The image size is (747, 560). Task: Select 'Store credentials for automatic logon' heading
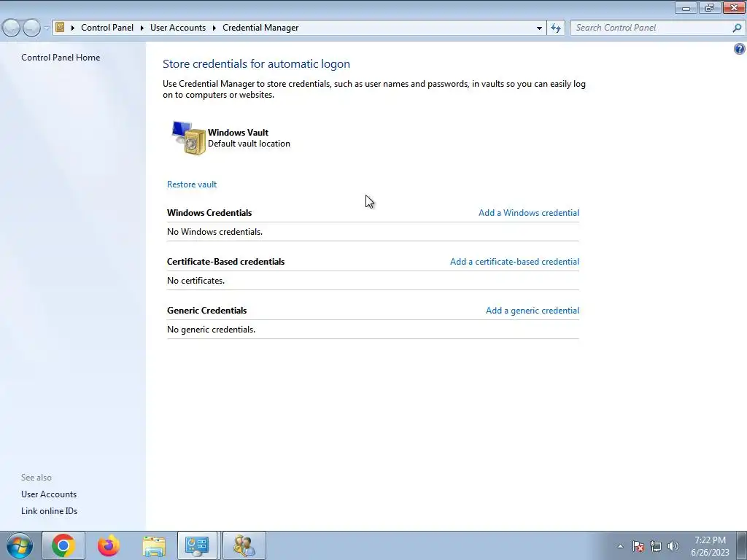pos(256,64)
